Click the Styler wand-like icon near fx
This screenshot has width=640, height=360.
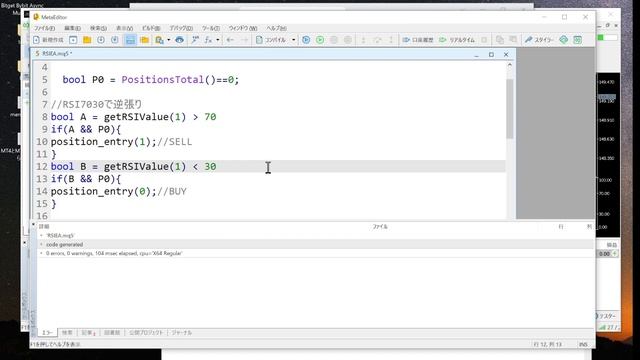pos(195,40)
